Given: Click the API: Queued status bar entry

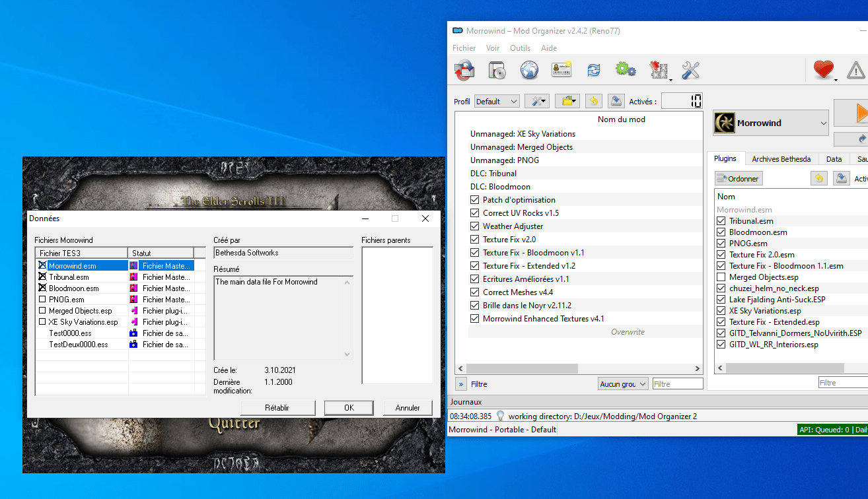Looking at the screenshot, I should [832, 430].
